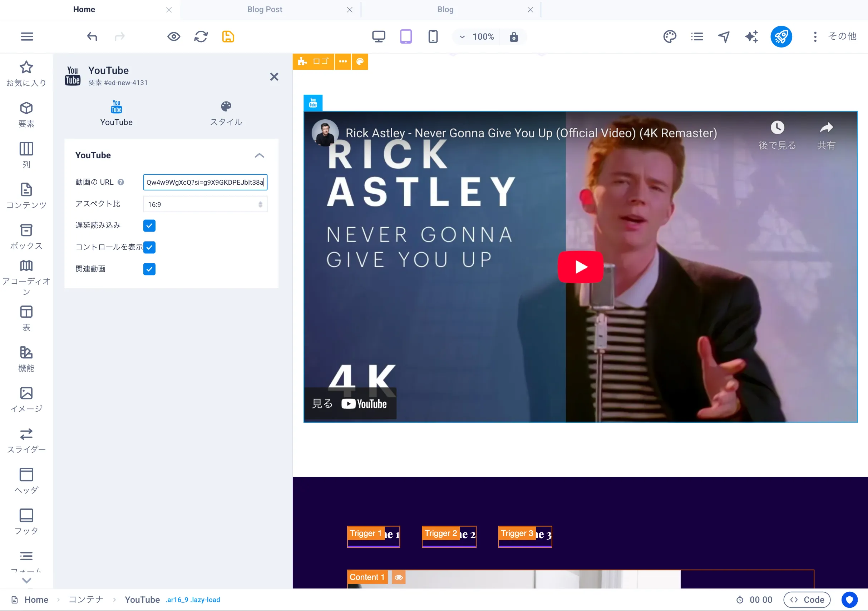Switch to the Blog tab
Screen dimensions: 868x611
[x=445, y=9]
